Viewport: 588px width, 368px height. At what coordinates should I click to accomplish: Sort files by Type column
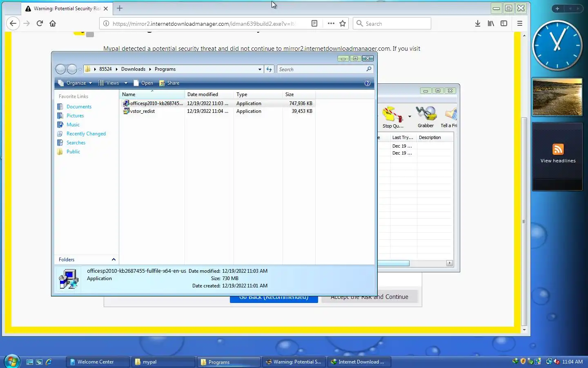point(258,94)
